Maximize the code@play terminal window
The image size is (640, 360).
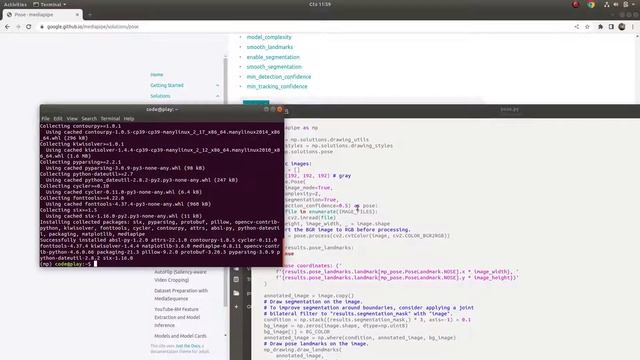pos(273,109)
